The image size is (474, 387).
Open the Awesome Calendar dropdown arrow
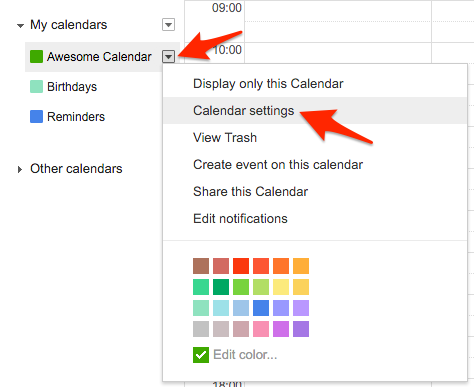pyautogui.click(x=168, y=57)
